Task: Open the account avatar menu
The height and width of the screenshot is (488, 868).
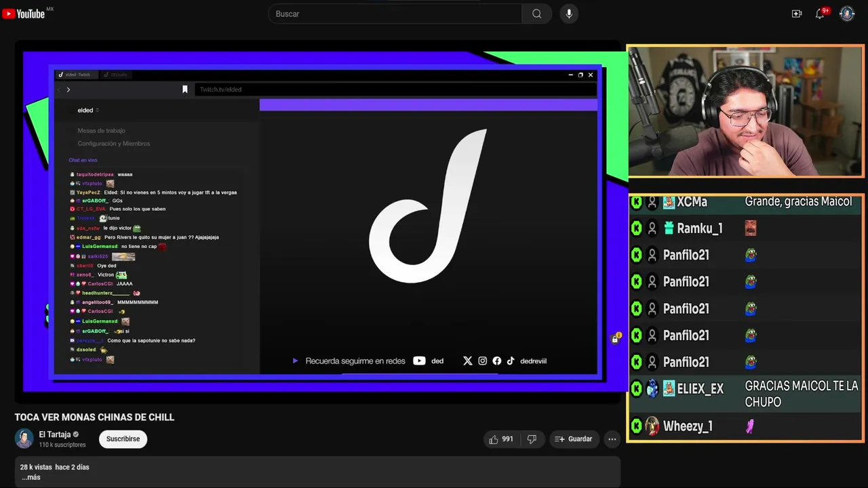Action: click(847, 14)
